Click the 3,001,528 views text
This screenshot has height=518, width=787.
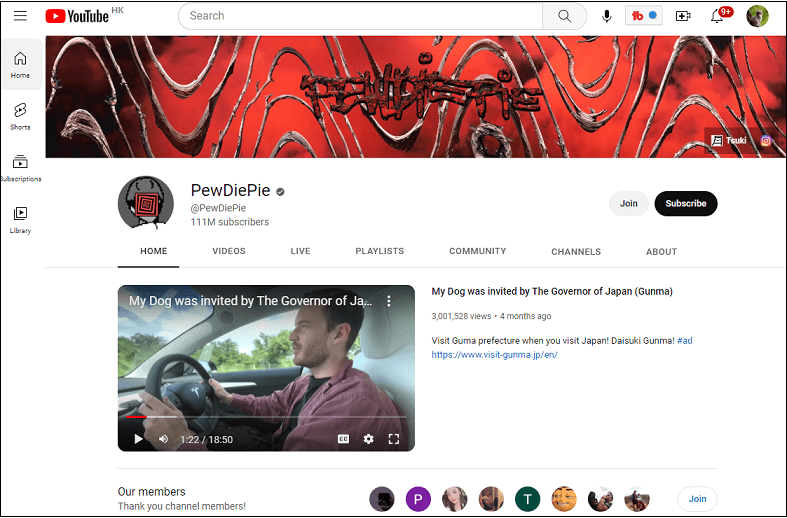(x=461, y=316)
